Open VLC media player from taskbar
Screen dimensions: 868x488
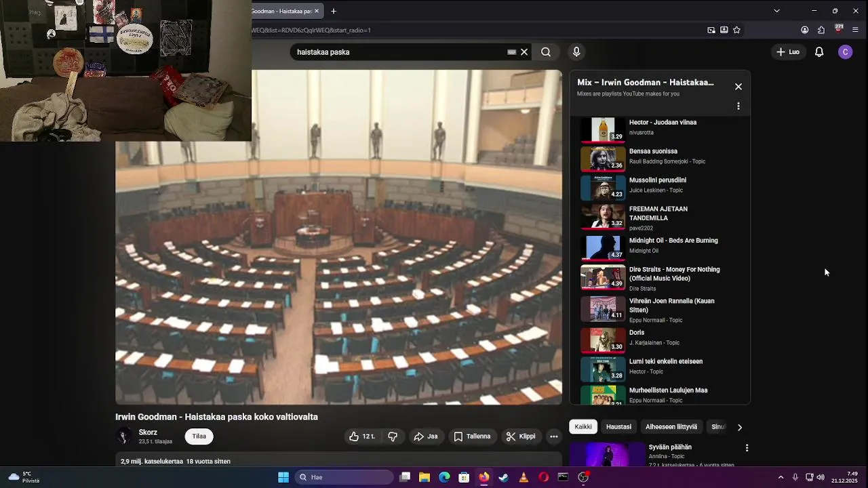[524, 477]
